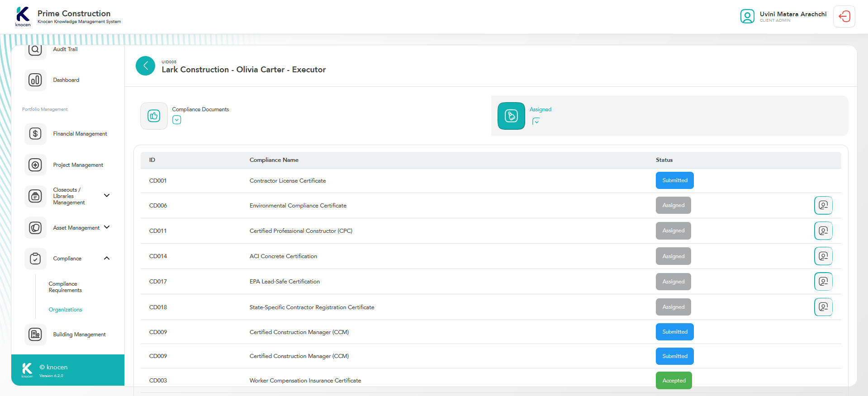The image size is (868, 396).
Task: Open Compliance Requirements submenu item
Action: pyautogui.click(x=65, y=287)
